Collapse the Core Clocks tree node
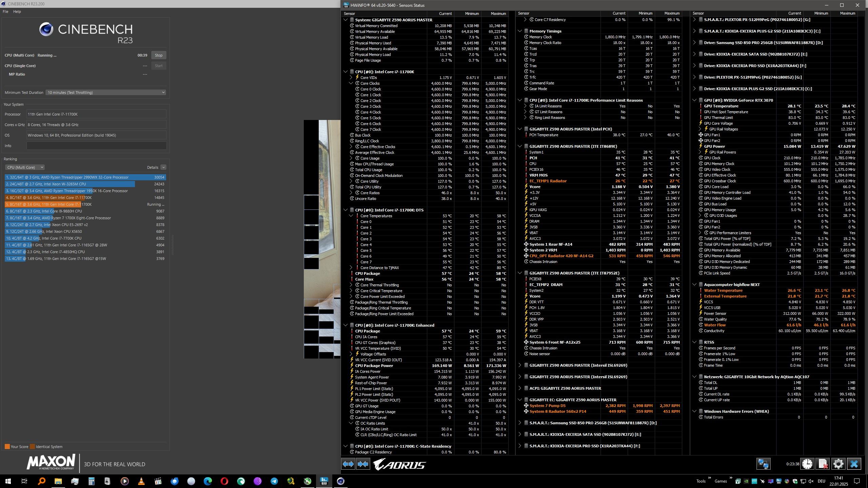The height and width of the screenshot is (488, 868). tap(351, 83)
